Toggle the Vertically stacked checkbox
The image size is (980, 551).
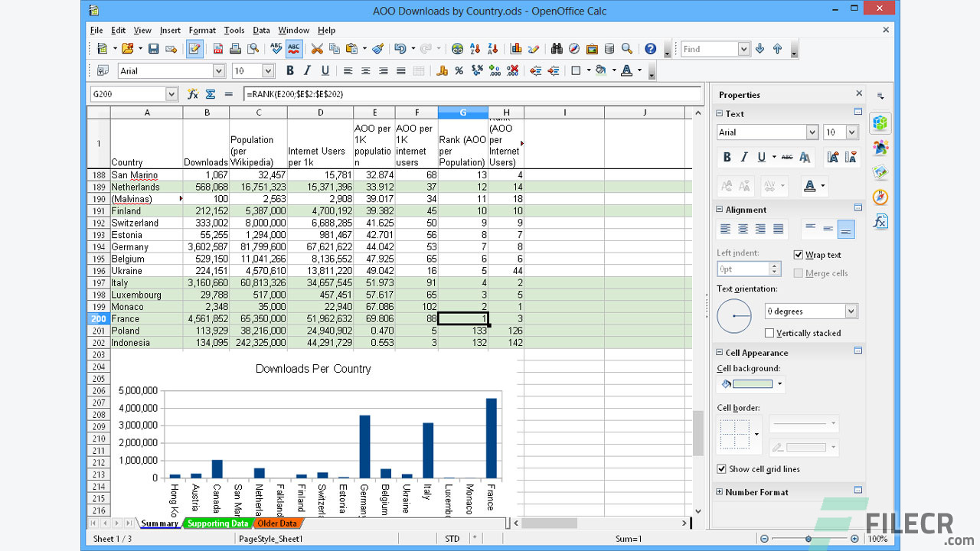(x=769, y=333)
